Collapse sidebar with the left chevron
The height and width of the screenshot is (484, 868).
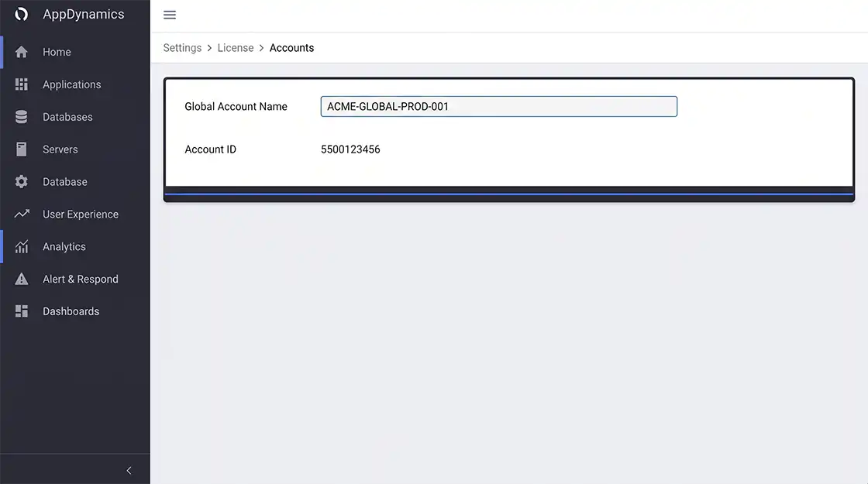click(x=129, y=470)
